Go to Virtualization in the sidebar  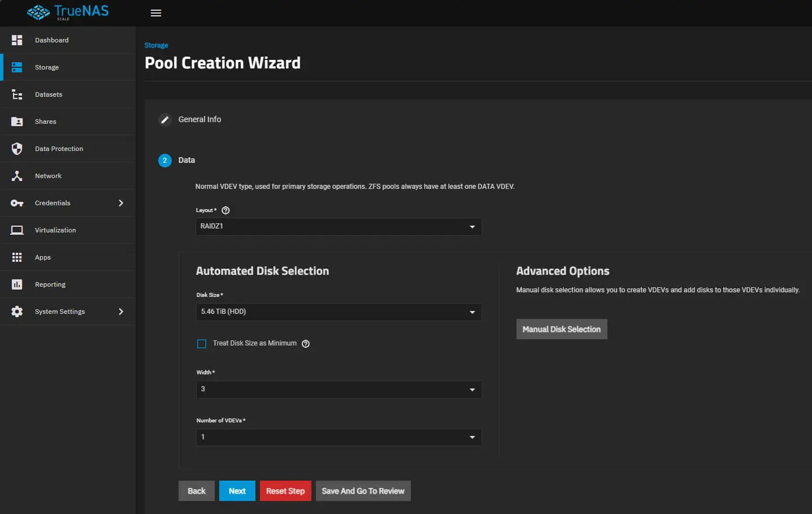[x=55, y=230]
